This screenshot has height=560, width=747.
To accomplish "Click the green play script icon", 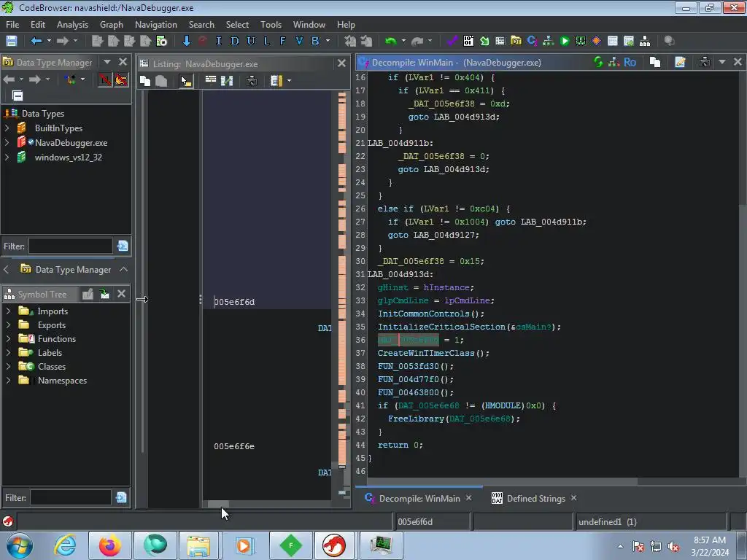I will tap(565, 41).
